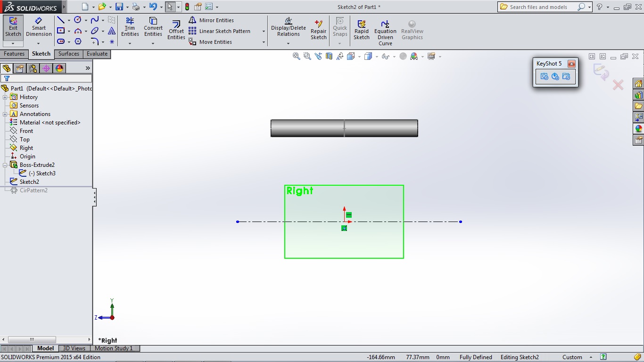Click Move Entities
The image size is (644, 362).
[x=210, y=42]
